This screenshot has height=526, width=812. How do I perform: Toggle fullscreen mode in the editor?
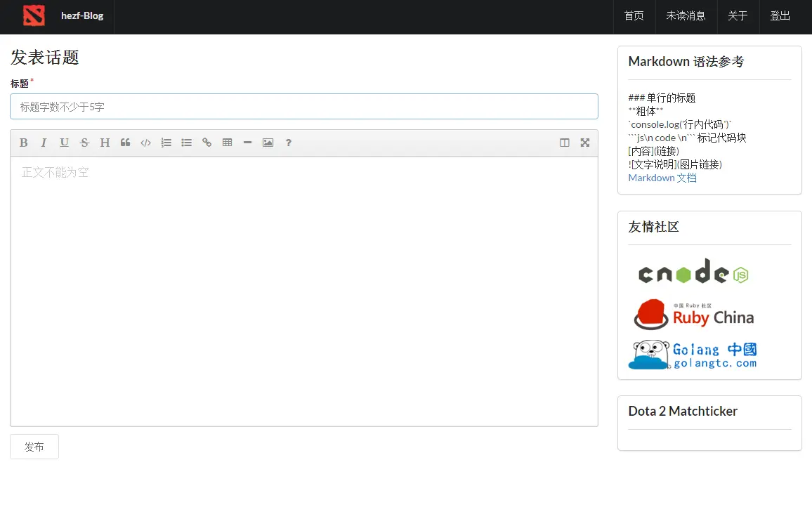point(584,143)
